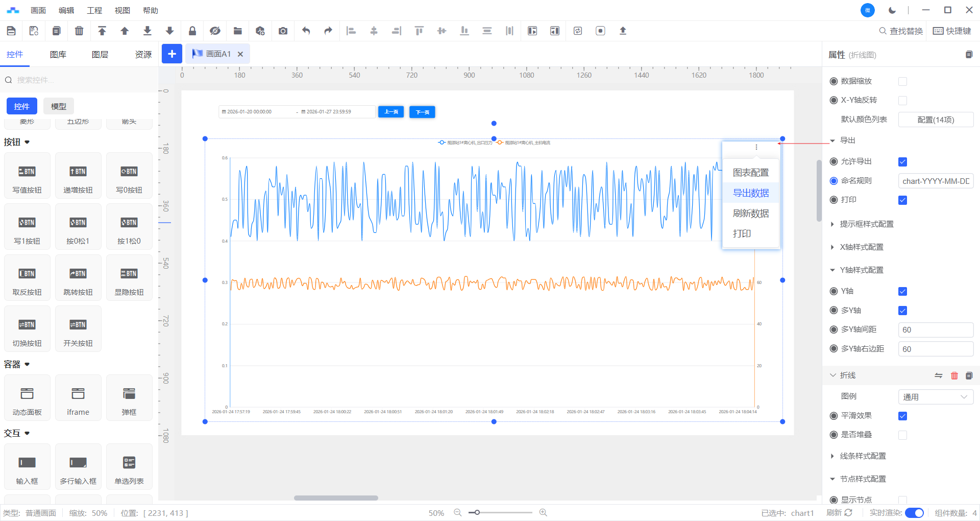This screenshot has width=980, height=521.
Task: Click the zoom slider handle
Action: (477, 512)
